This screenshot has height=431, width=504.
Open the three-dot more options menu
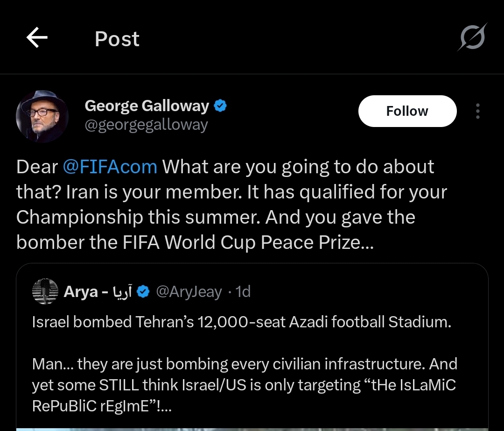[x=477, y=112]
